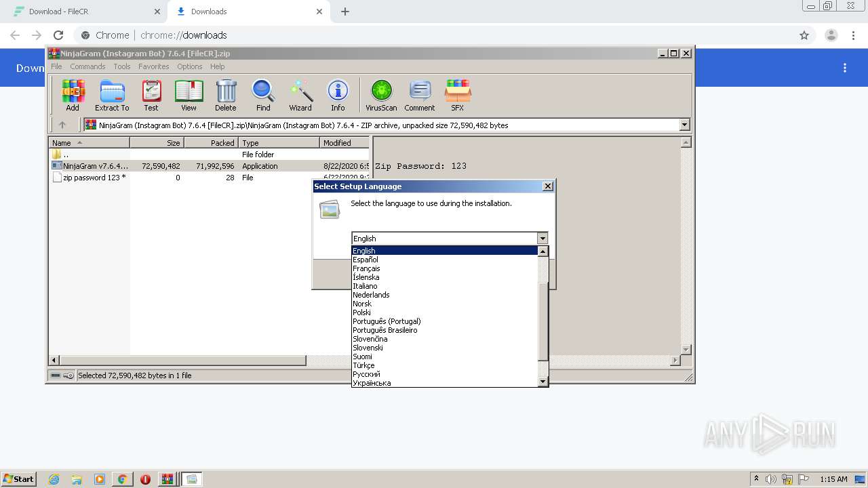
Task: Open the Chrome profile avatar
Action: [831, 35]
